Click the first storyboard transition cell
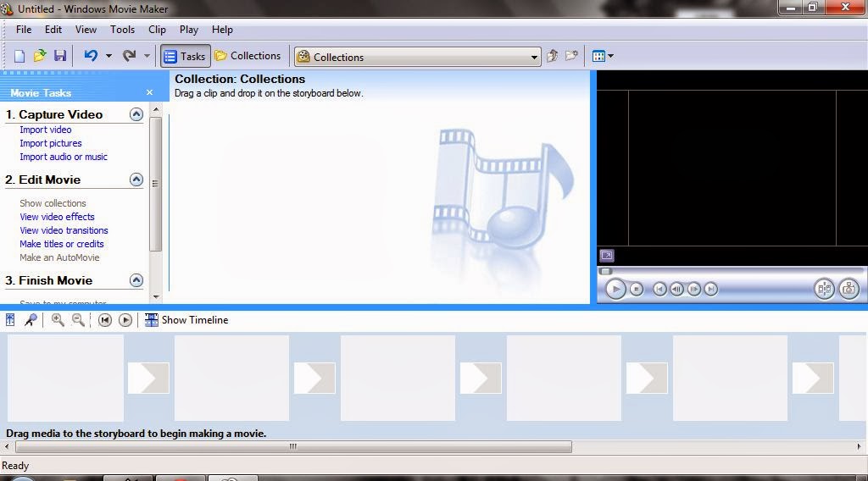 coord(148,379)
